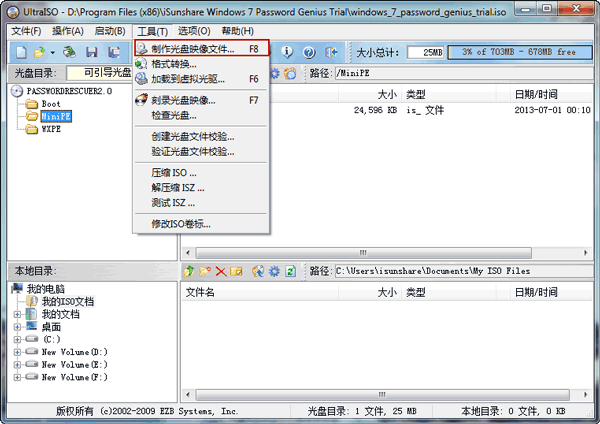Image resolution: width=600 pixels, height=424 pixels.
Task: Select the WXPE folder in disc tree
Action: 51,129
